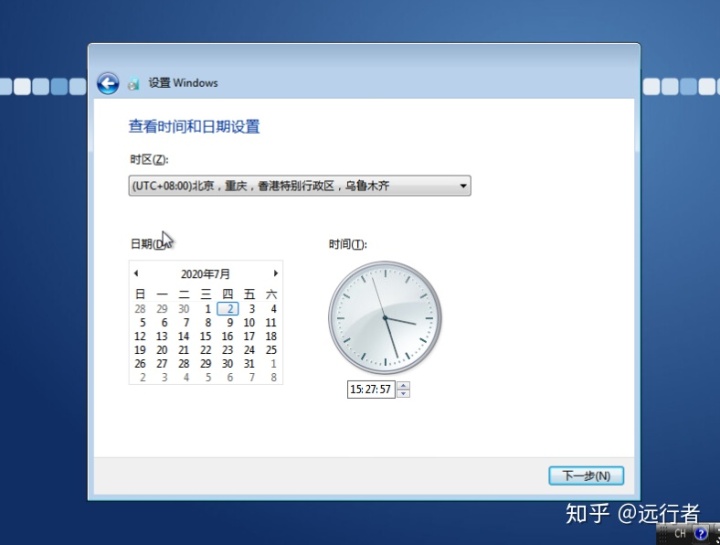The width and height of the screenshot is (720, 545).
Task: Select grayed-out August 1 after July 31
Action: [273, 364]
